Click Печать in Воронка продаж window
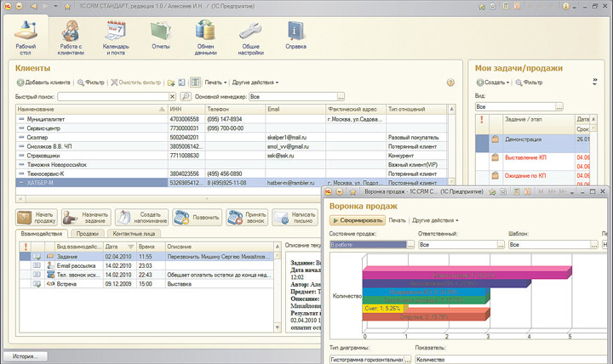This screenshot has width=613, height=364. coord(398,220)
